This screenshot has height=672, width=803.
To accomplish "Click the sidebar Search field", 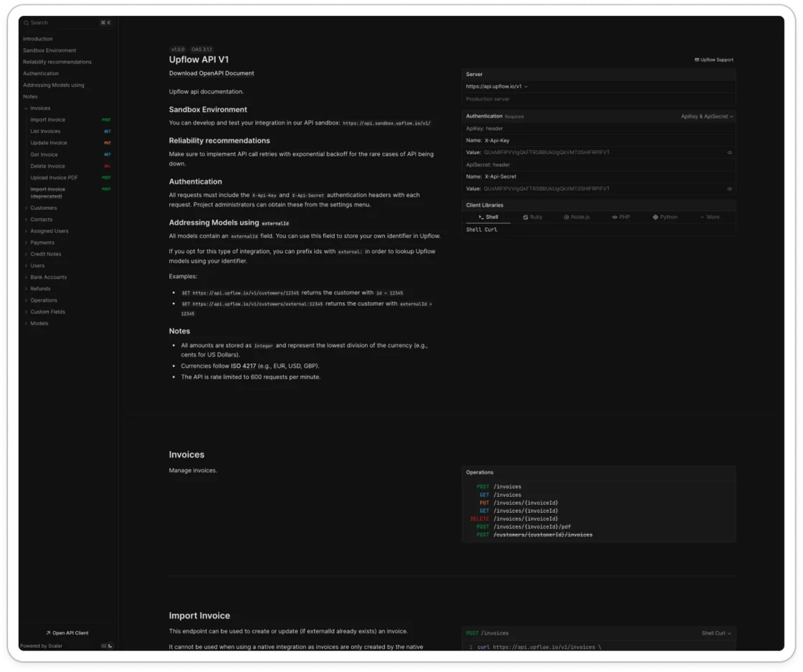I will tap(67, 22).
